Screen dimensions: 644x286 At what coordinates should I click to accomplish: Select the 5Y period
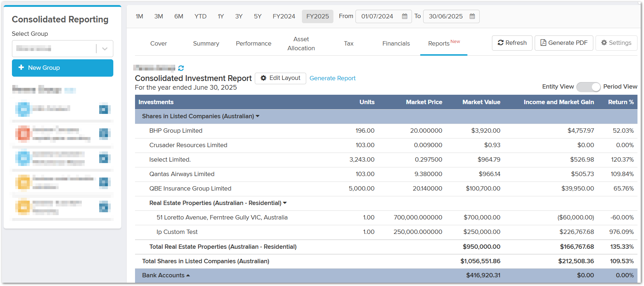pos(258,16)
